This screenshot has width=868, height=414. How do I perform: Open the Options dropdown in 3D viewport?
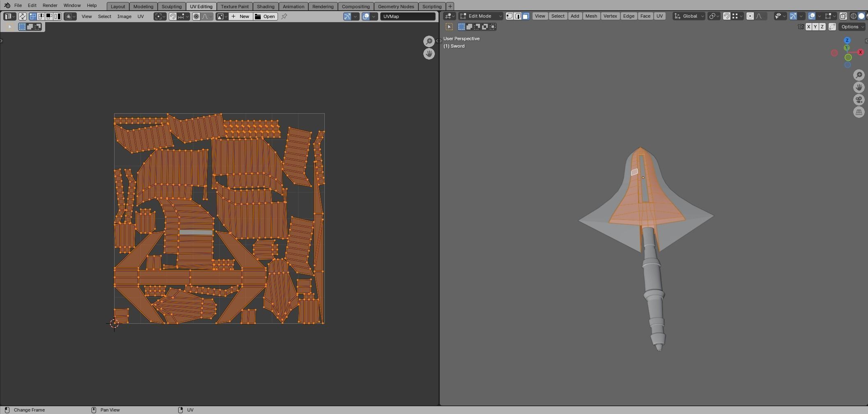point(852,27)
